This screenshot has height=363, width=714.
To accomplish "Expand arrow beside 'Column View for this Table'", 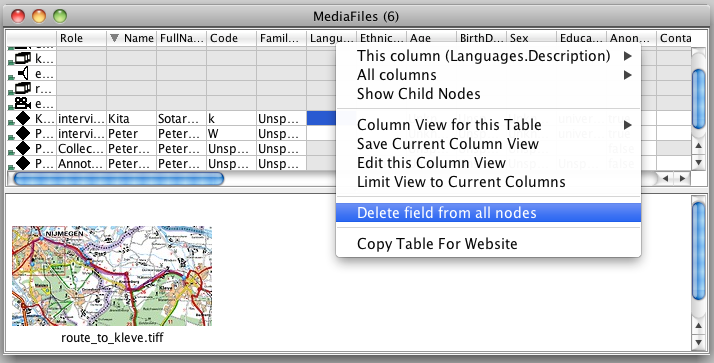I will (628, 124).
